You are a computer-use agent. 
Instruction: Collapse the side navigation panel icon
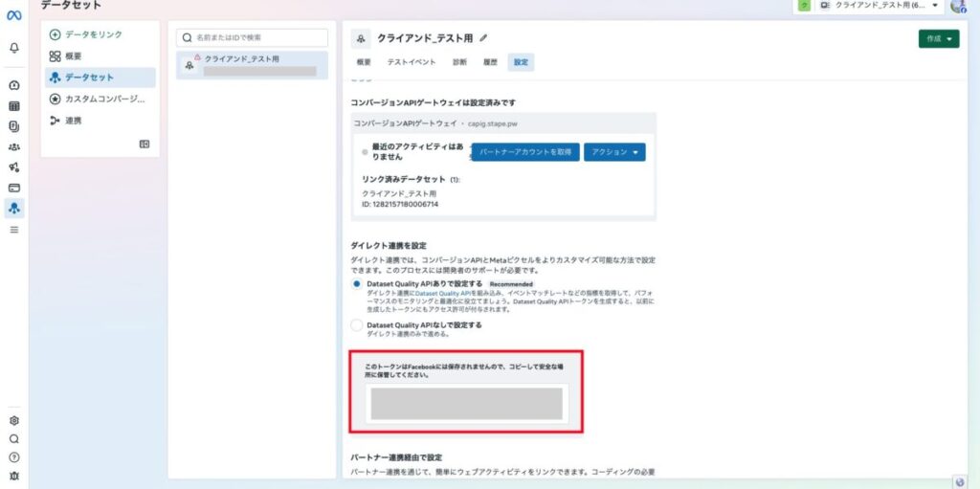click(x=145, y=144)
